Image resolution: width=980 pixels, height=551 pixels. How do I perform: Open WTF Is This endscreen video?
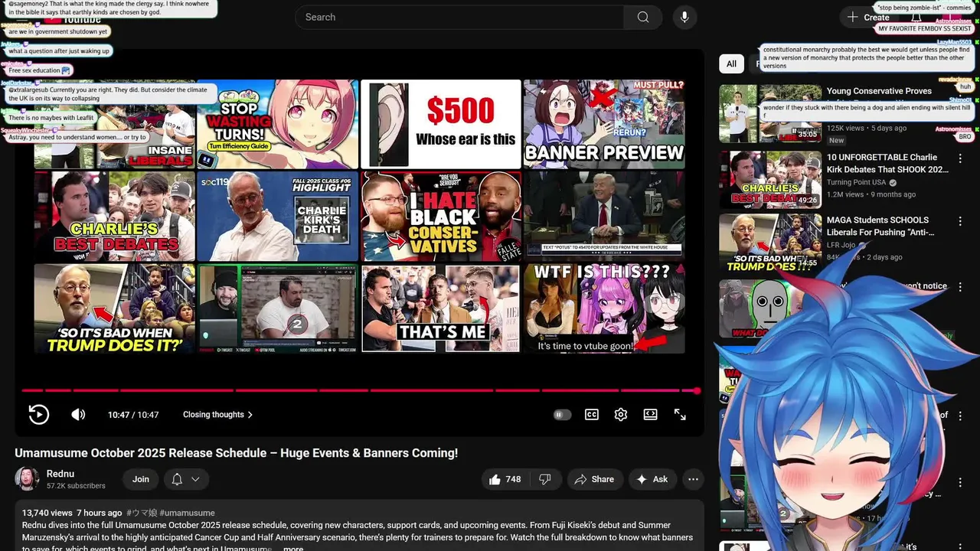click(x=604, y=308)
